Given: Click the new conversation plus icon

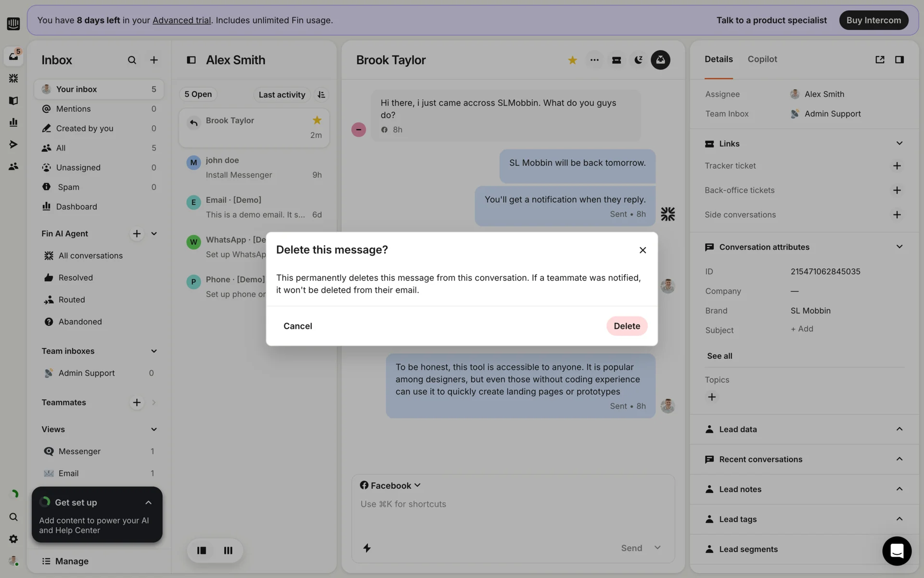Looking at the screenshot, I should [x=154, y=60].
